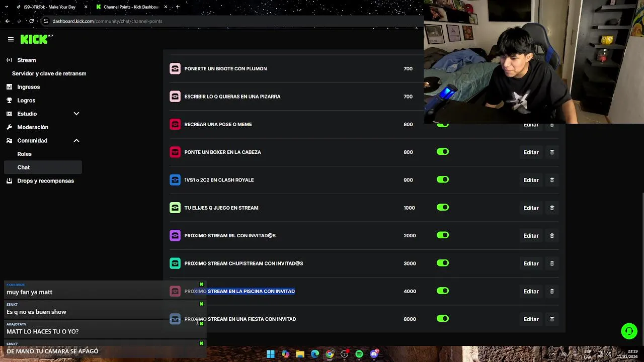644x362 pixels.
Task: Disable PROXIMO STREAM IRL CON INVITAD@S reward
Action: 442,235
